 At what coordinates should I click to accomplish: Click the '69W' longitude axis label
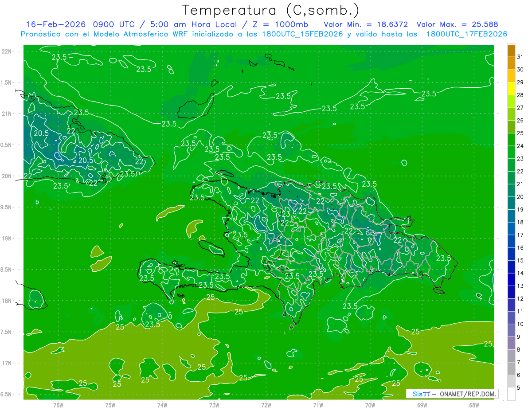[422, 405]
